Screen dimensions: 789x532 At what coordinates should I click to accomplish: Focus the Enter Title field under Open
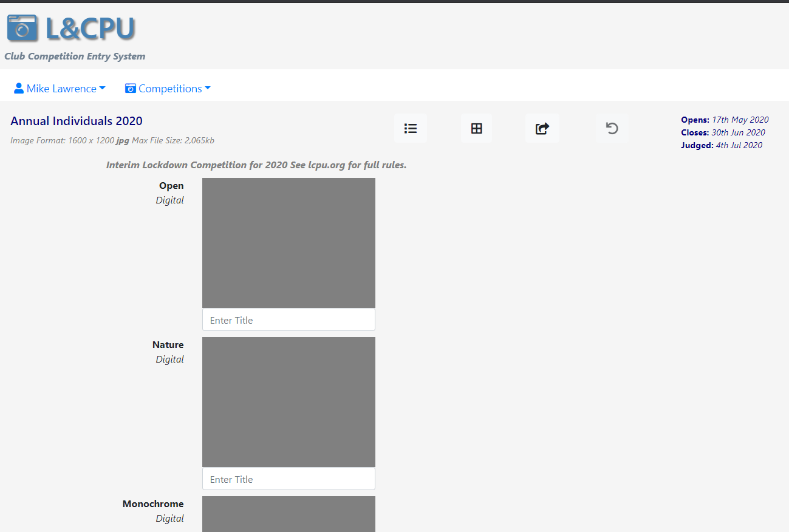click(x=289, y=320)
